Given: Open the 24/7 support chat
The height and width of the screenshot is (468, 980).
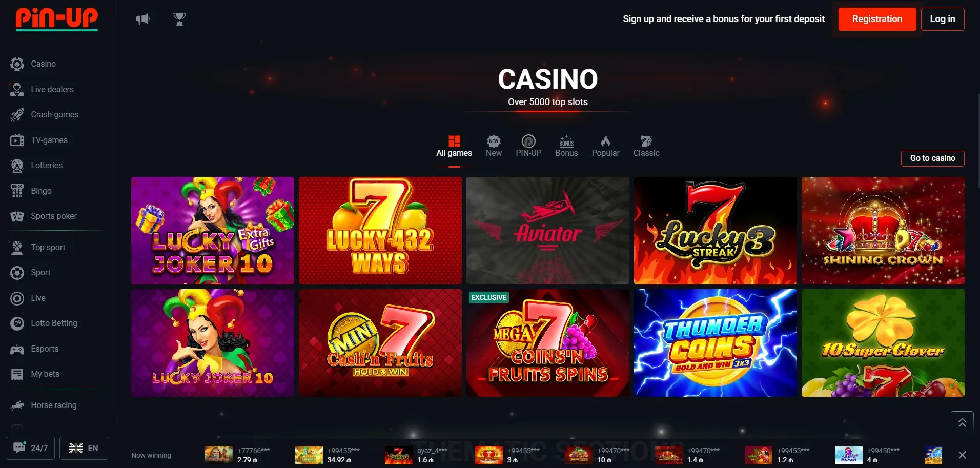Looking at the screenshot, I should [x=30, y=448].
